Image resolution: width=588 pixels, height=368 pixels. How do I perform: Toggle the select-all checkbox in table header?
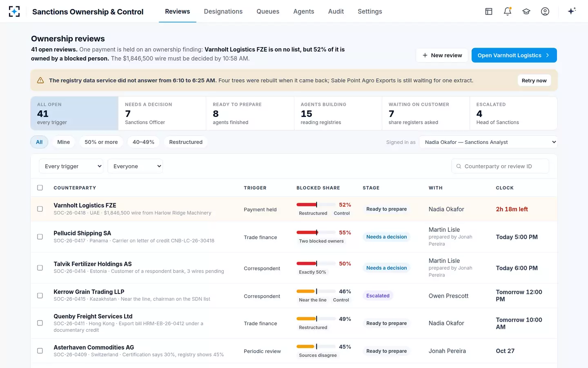click(40, 188)
